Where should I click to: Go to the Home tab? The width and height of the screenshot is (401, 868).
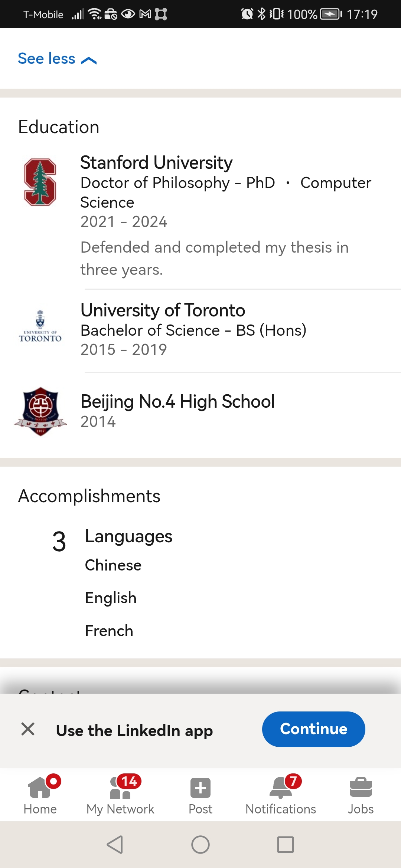40,795
